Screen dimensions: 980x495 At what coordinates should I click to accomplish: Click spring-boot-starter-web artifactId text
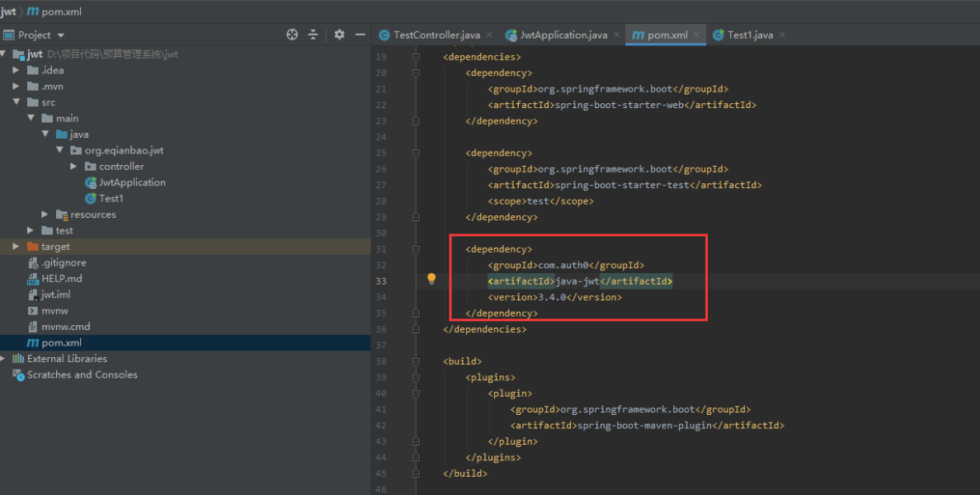(x=620, y=105)
